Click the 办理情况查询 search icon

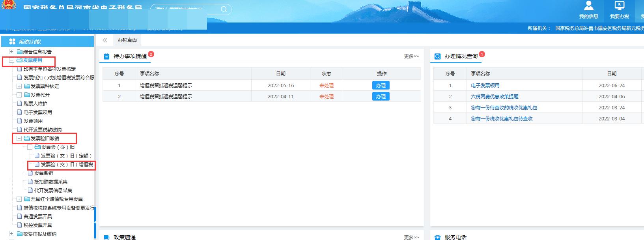coord(437,56)
